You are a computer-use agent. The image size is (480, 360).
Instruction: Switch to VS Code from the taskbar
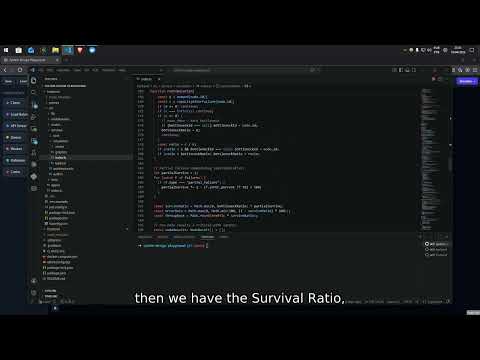(68, 50)
